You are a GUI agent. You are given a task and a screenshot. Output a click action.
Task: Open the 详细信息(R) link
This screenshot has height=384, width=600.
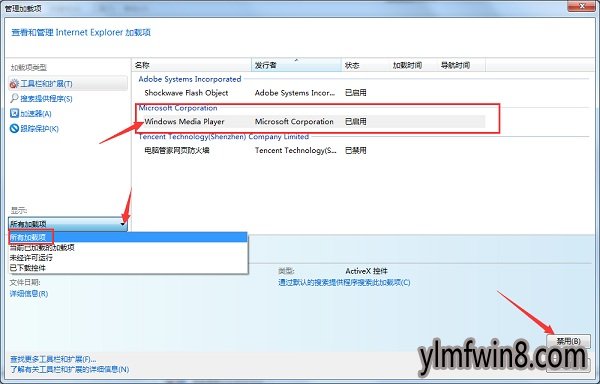[29, 294]
